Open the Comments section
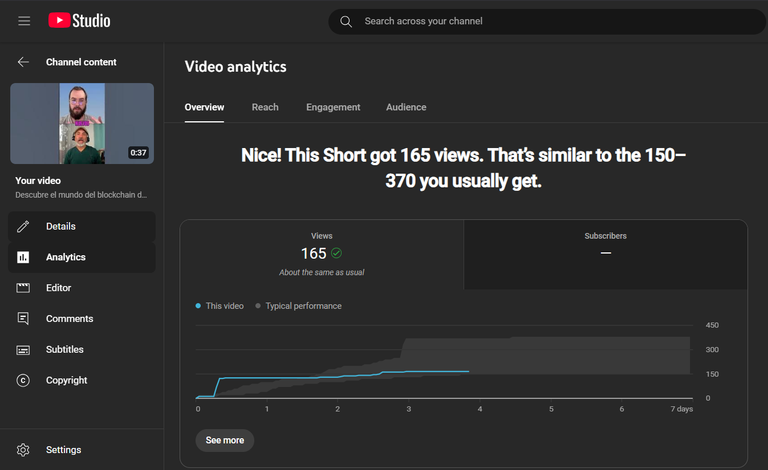The height and width of the screenshot is (470, 768). (82, 319)
